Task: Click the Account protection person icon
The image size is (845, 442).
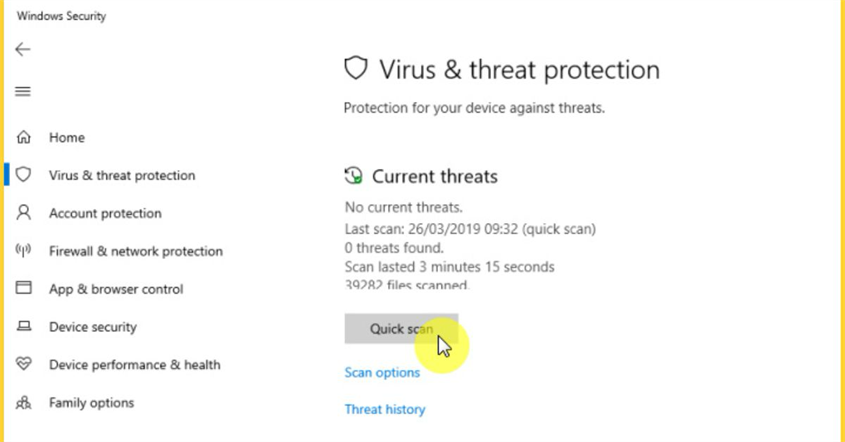Action: click(24, 213)
